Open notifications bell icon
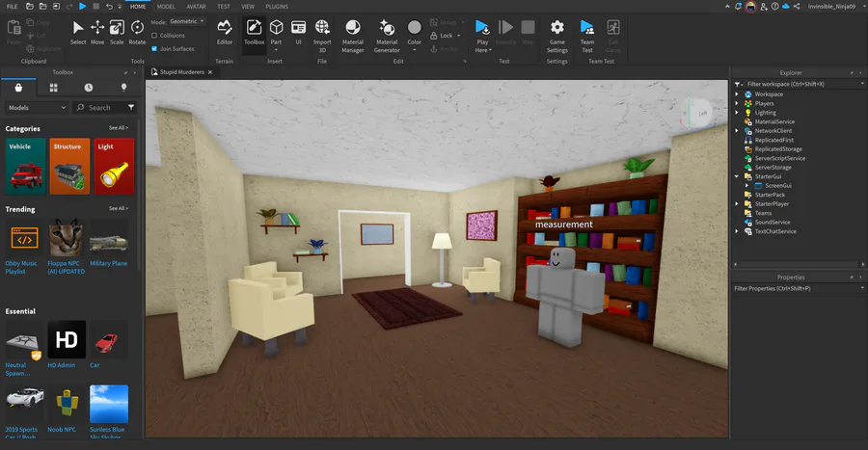The width and height of the screenshot is (868, 450). (738, 6)
